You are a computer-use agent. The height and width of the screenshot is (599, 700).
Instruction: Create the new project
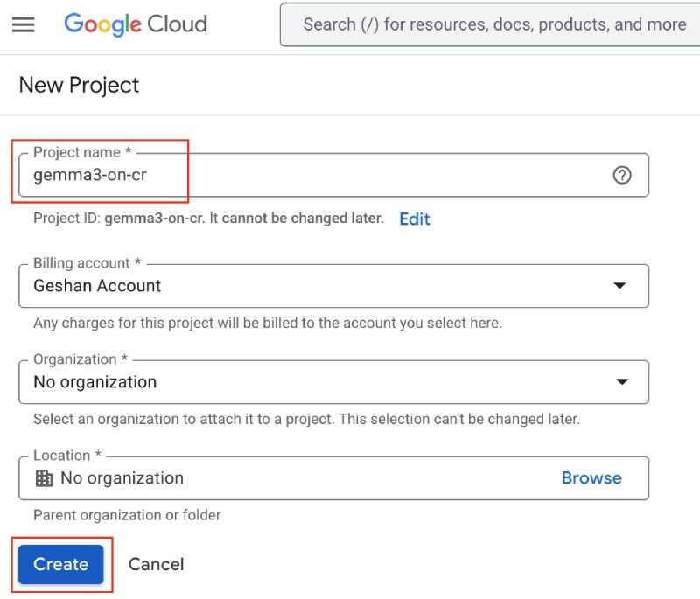59,564
